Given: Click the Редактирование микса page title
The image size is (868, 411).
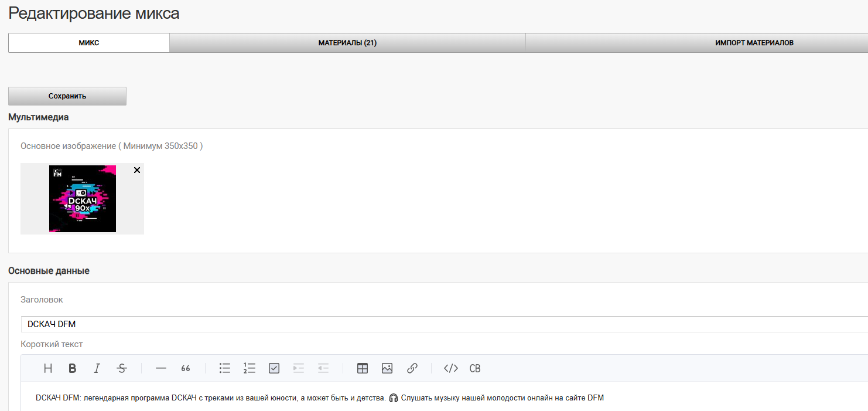Looking at the screenshot, I should [x=94, y=13].
